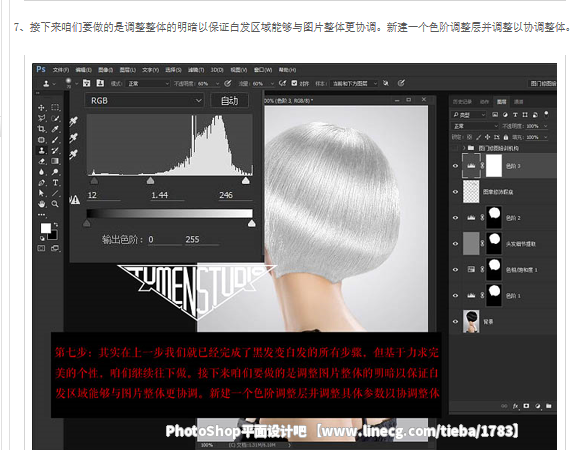Switch to the History panel tab
This screenshot has width=574, height=450.
pyautogui.click(x=462, y=101)
